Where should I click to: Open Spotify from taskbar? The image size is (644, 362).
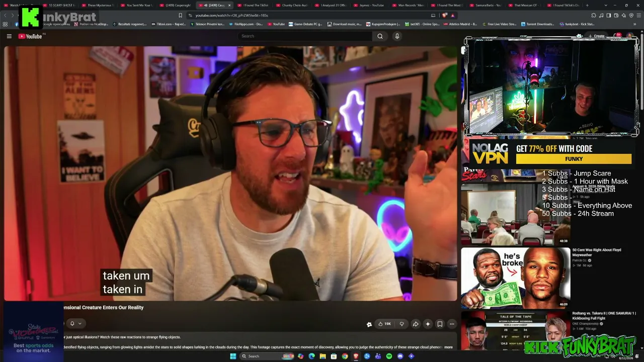pyautogui.click(x=389, y=356)
